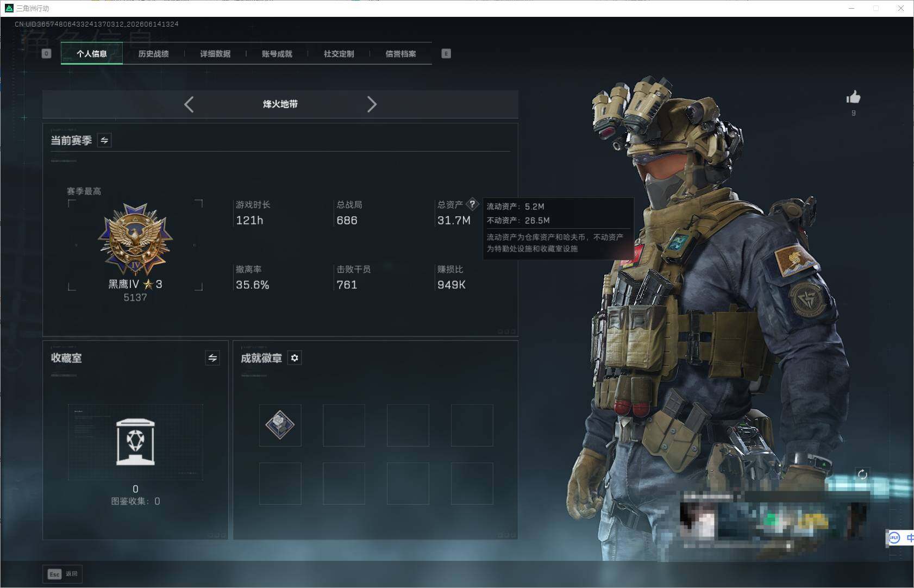Switch to the 个人信息 tab
The height and width of the screenshot is (588, 914).
[x=92, y=53]
